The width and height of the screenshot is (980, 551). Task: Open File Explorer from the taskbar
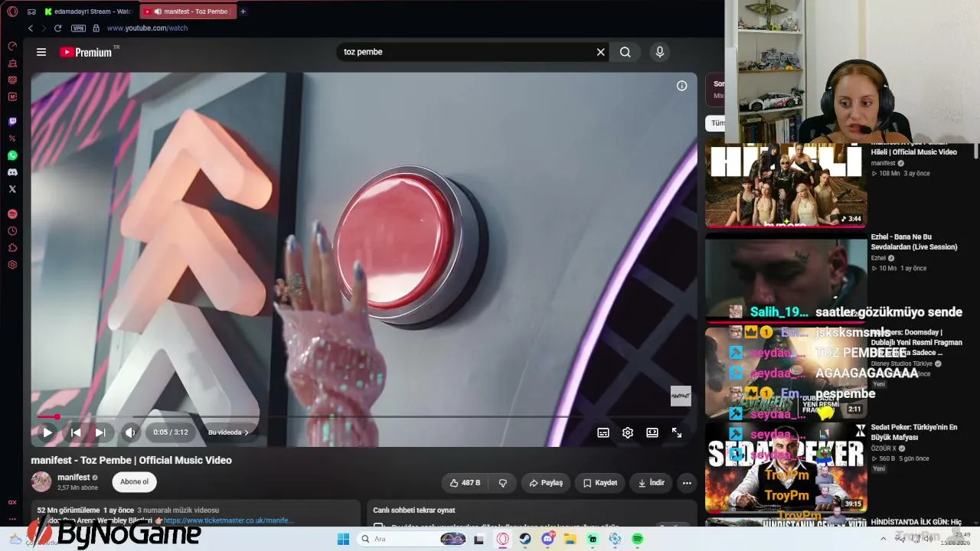[570, 539]
